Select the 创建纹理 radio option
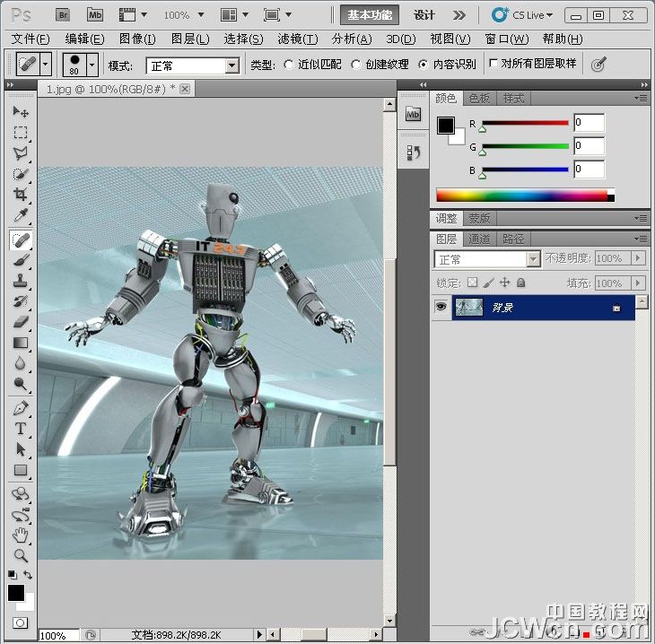Viewport: 655px width, 644px height. click(356, 65)
